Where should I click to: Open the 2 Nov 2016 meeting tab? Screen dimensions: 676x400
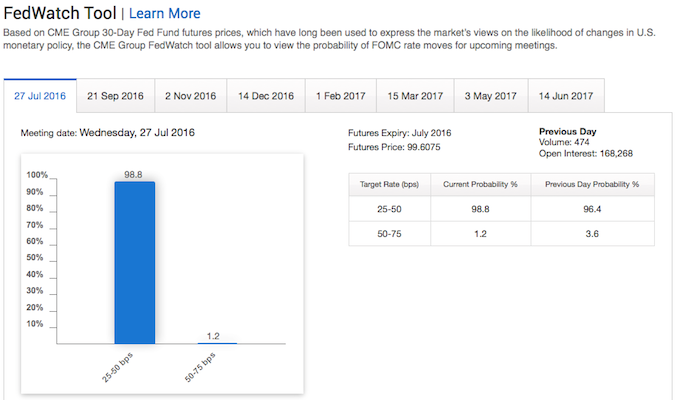tap(191, 96)
